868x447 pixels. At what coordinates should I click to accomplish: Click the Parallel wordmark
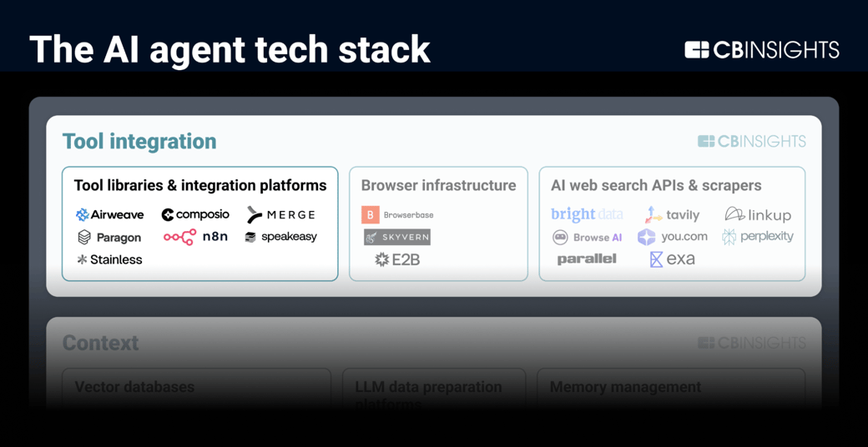[x=587, y=259]
